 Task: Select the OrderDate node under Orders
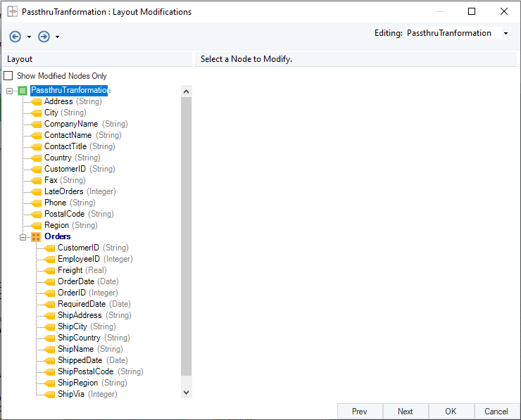pyautogui.click(x=76, y=281)
